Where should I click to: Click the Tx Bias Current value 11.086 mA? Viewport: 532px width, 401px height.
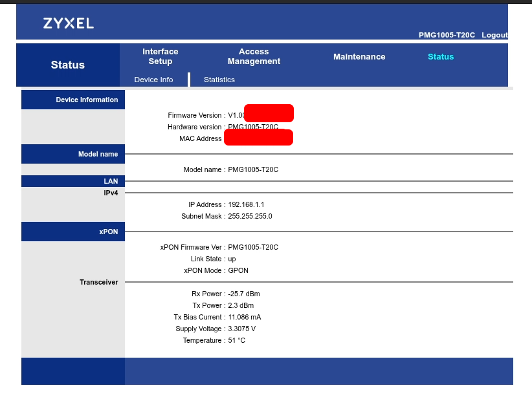(x=245, y=317)
